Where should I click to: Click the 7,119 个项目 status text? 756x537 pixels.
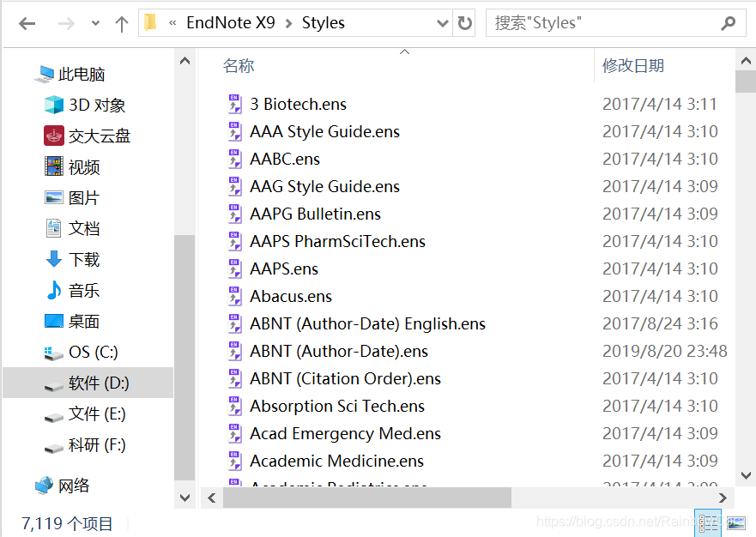click(67, 523)
